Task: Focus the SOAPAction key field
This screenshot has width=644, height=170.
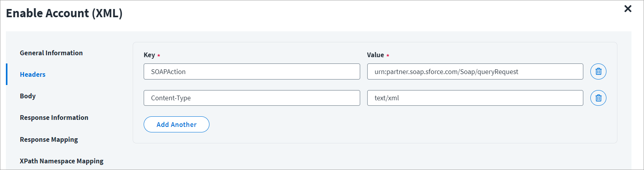Action: [x=252, y=72]
